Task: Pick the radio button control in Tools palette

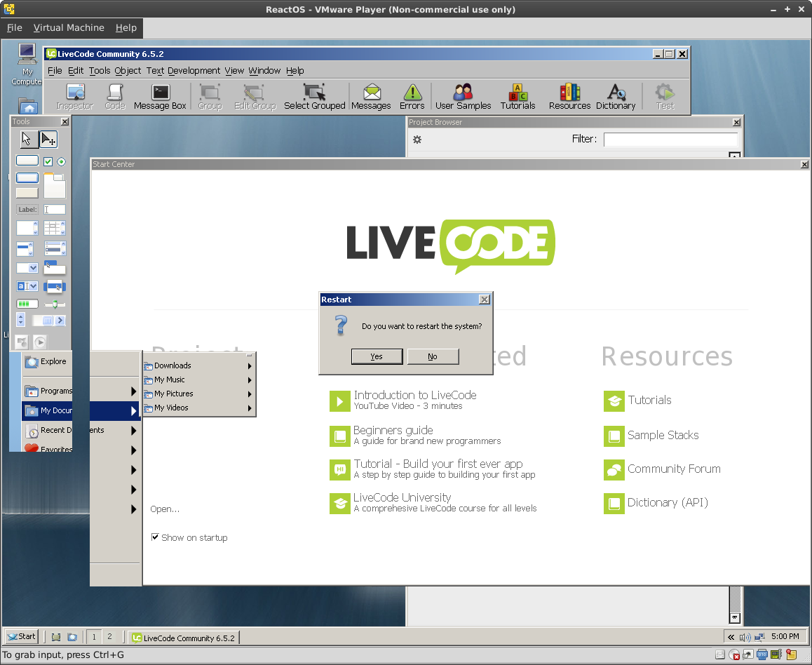Action: 61,162
